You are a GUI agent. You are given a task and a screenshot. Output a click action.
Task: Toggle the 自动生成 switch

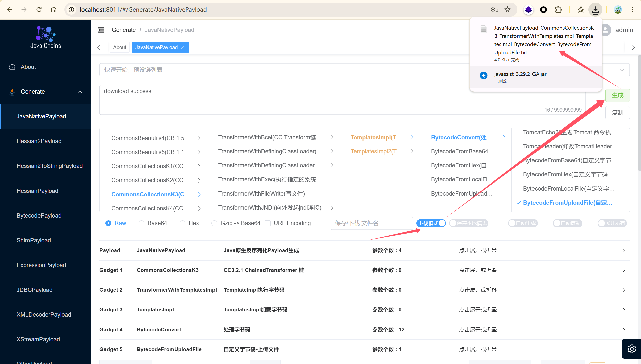[523, 223]
